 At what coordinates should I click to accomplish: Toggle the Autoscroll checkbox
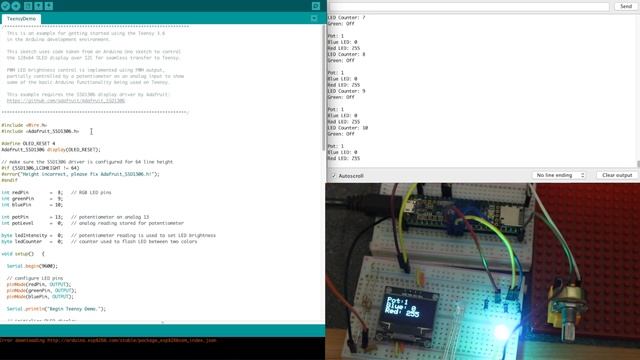tap(334, 176)
